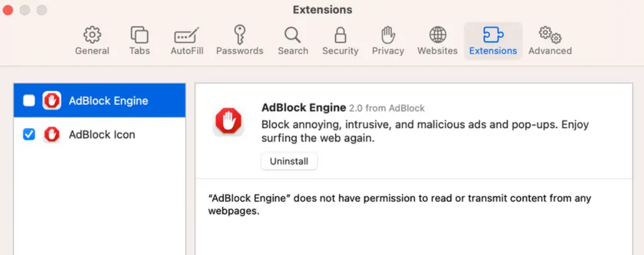
Task: Open the Tabs preferences icon
Action: click(x=139, y=34)
